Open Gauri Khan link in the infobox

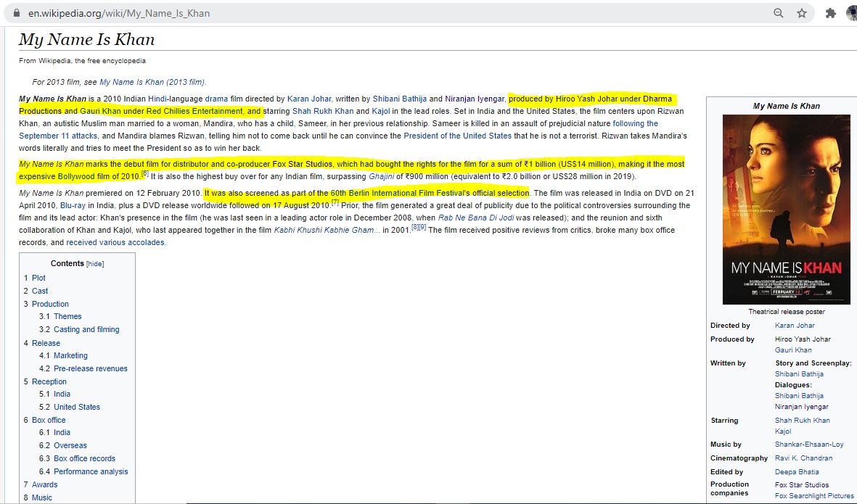(793, 350)
